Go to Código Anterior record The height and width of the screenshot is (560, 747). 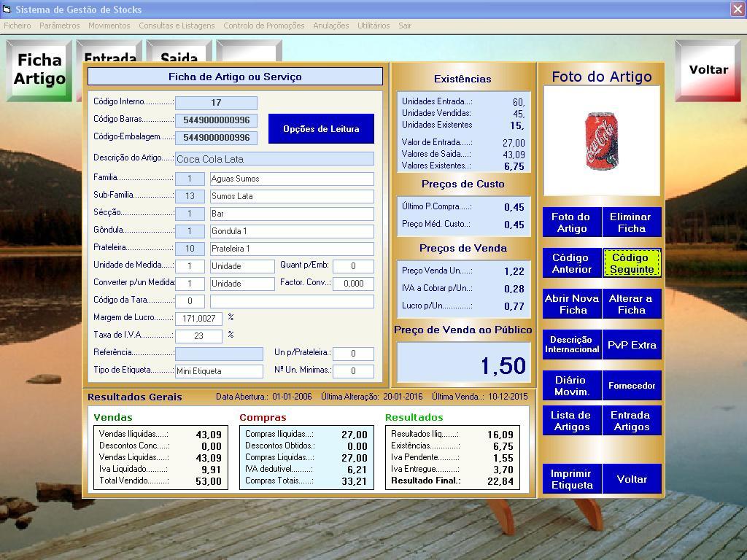pyautogui.click(x=571, y=263)
